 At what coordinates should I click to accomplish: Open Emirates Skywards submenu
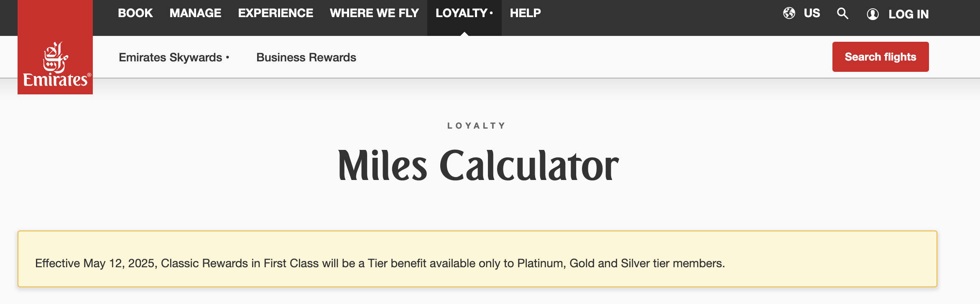170,57
